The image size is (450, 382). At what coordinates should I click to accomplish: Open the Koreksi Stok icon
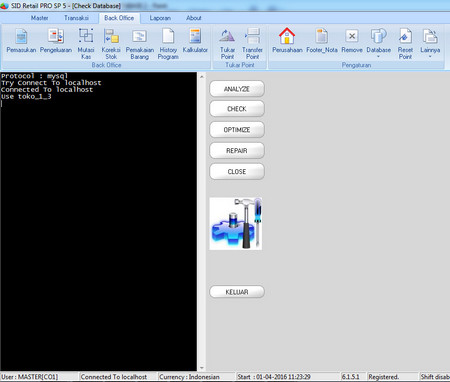[x=111, y=44]
